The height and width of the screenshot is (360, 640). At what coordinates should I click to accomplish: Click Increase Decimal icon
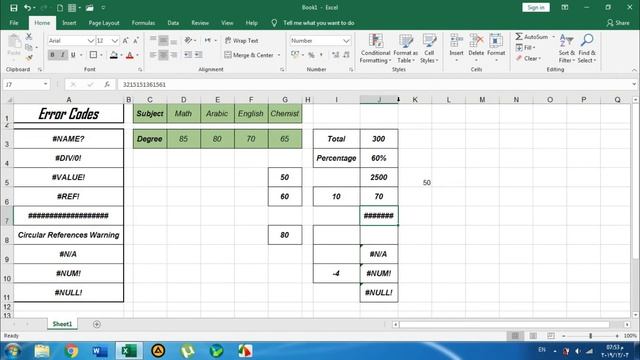point(336,55)
